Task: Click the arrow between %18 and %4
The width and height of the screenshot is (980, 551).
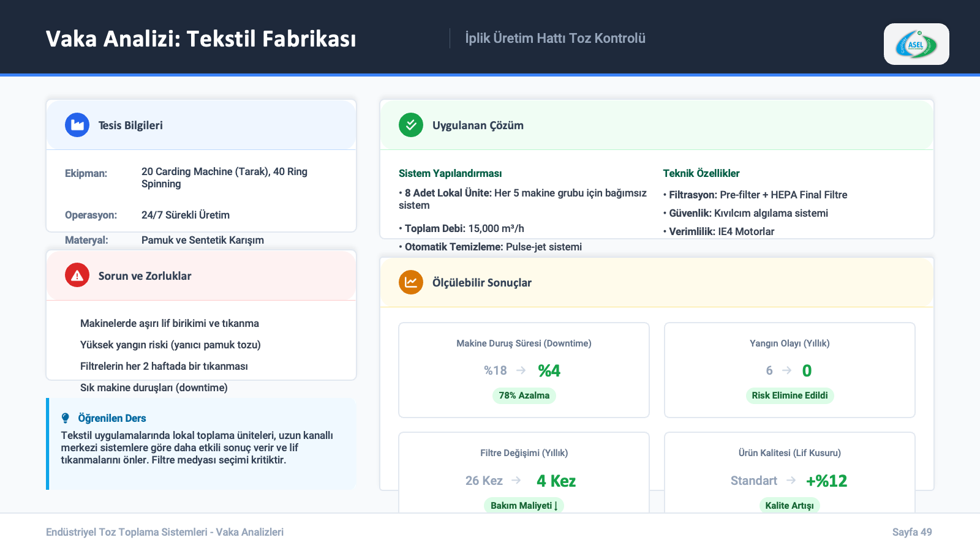Action: click(x=521, y=370)
